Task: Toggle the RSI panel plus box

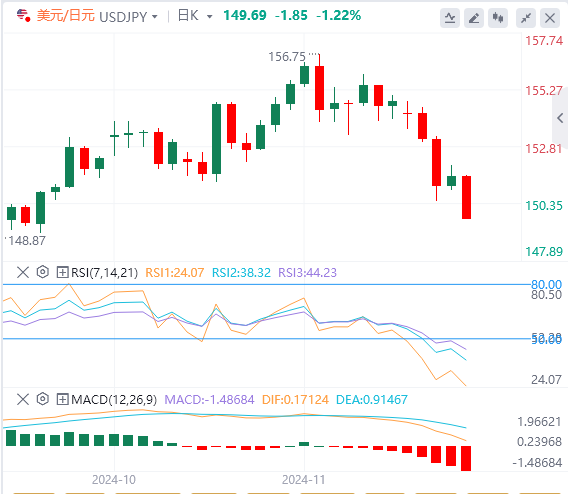Action: (62, 272)
